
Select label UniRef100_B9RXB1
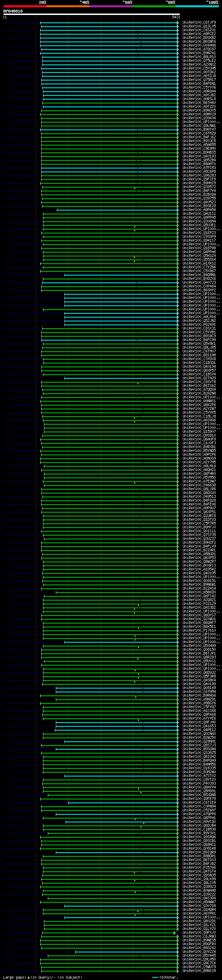tap(199, 447)
